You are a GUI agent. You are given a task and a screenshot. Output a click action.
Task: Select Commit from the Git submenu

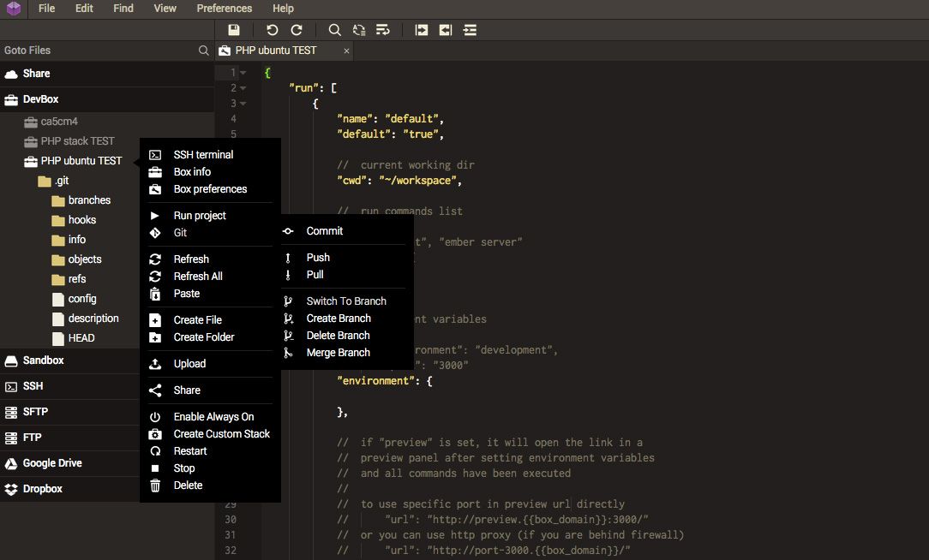tap(322, 230)
